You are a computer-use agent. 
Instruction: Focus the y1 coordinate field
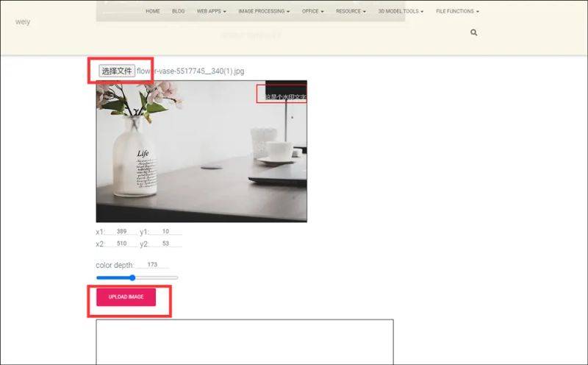pos(165,232)
